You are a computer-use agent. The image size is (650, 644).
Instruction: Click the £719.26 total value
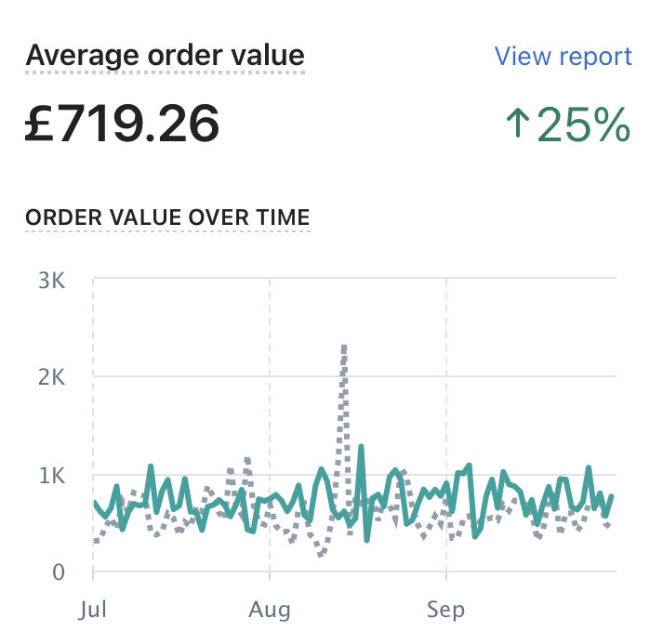tap(122, 124)
